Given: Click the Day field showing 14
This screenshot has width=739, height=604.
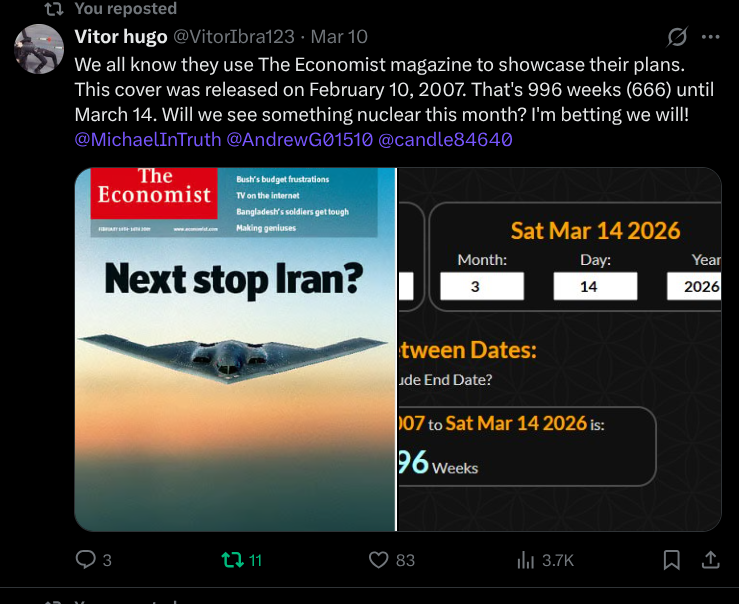Looking at the screenshot, I should coord(595,286).
